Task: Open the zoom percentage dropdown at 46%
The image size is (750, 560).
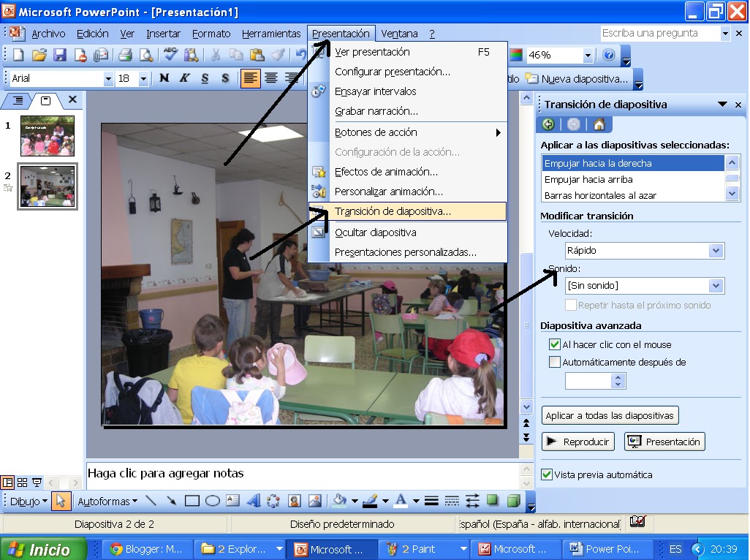Action: [588, 56]
